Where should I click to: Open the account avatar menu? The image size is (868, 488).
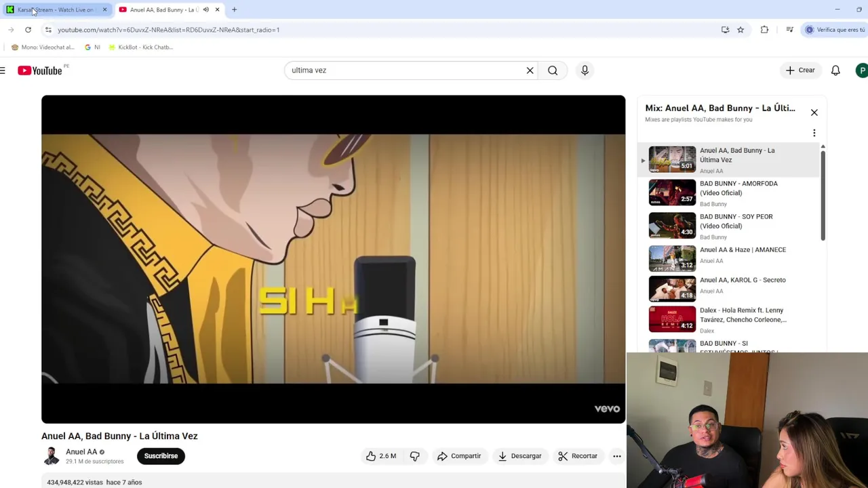(x=861, y=70)
